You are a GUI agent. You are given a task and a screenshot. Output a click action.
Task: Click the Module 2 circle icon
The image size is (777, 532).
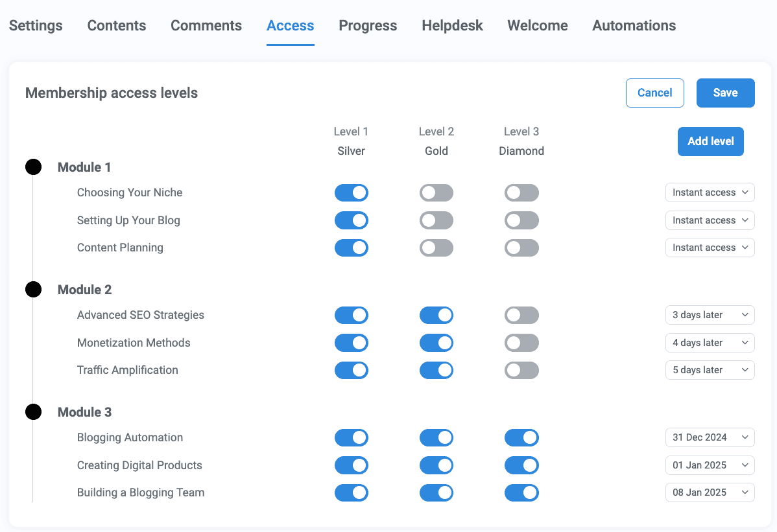(x=33, y=289)
